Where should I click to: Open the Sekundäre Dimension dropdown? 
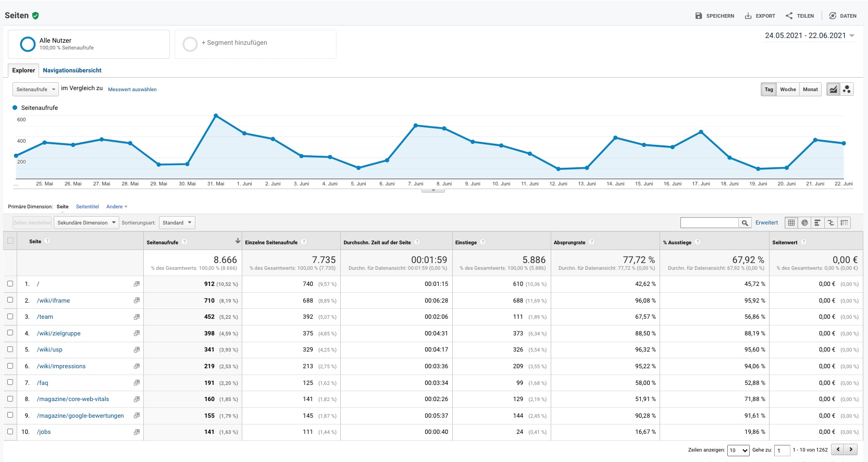point(86,222)
